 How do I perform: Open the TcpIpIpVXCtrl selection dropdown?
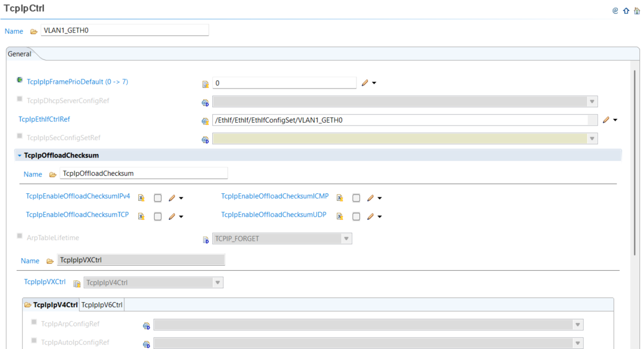pyautogui.click(x=218, y=283)
